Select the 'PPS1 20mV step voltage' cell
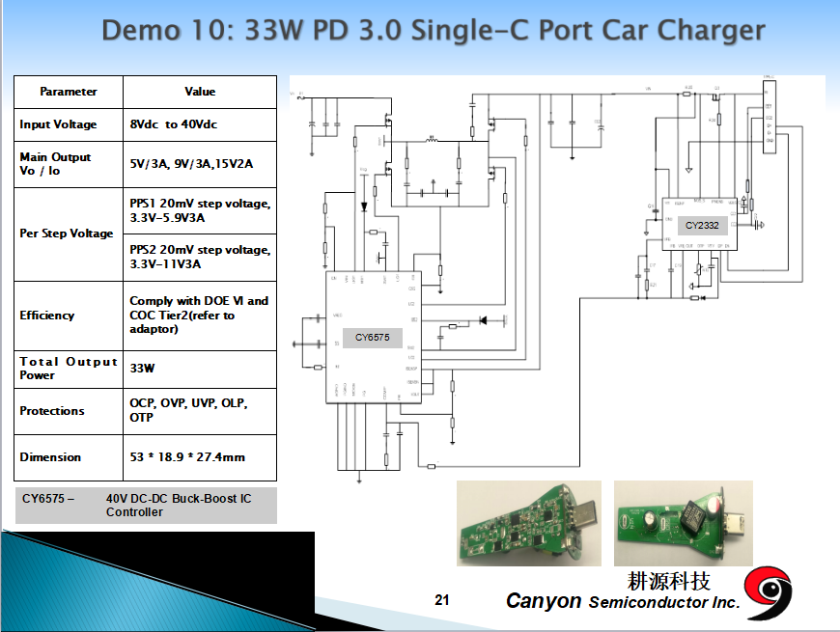The height and width of the screenshot is (632, 840). [x=200, y=211]
